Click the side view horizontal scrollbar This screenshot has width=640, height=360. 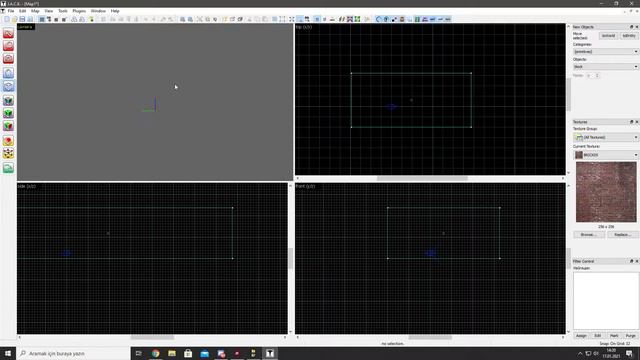pos(152,338)
